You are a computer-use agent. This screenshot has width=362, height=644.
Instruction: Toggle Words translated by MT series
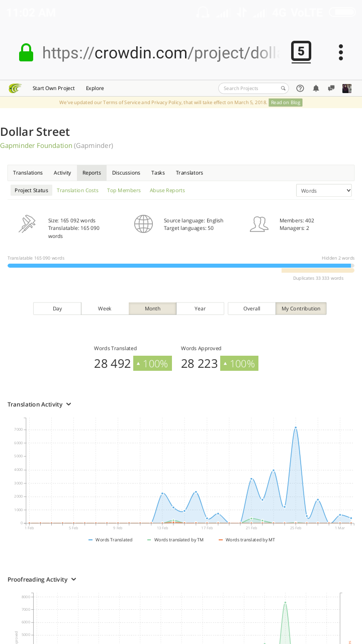[x=247, y=540]
